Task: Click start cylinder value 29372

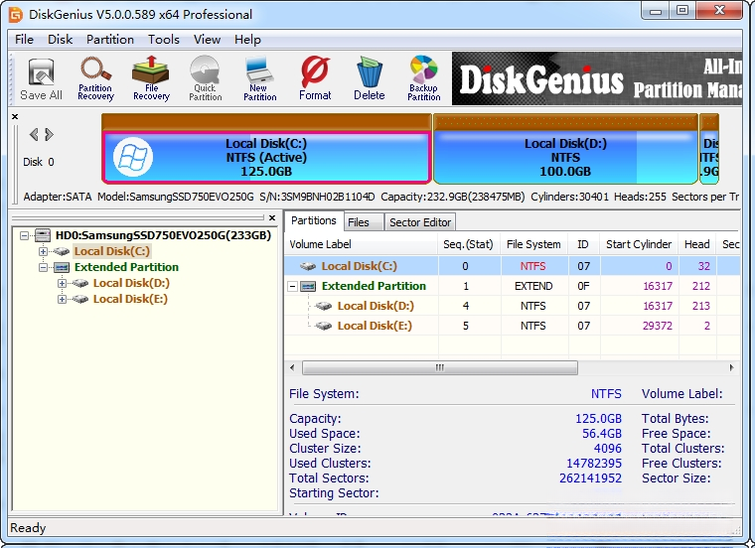Action: (658, 326)
